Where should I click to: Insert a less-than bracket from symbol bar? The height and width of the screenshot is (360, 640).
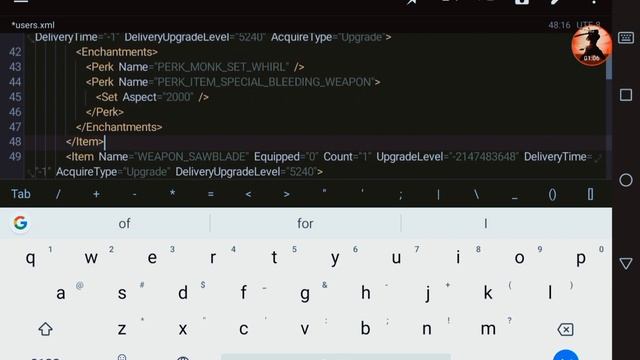[x=248, y=194]
